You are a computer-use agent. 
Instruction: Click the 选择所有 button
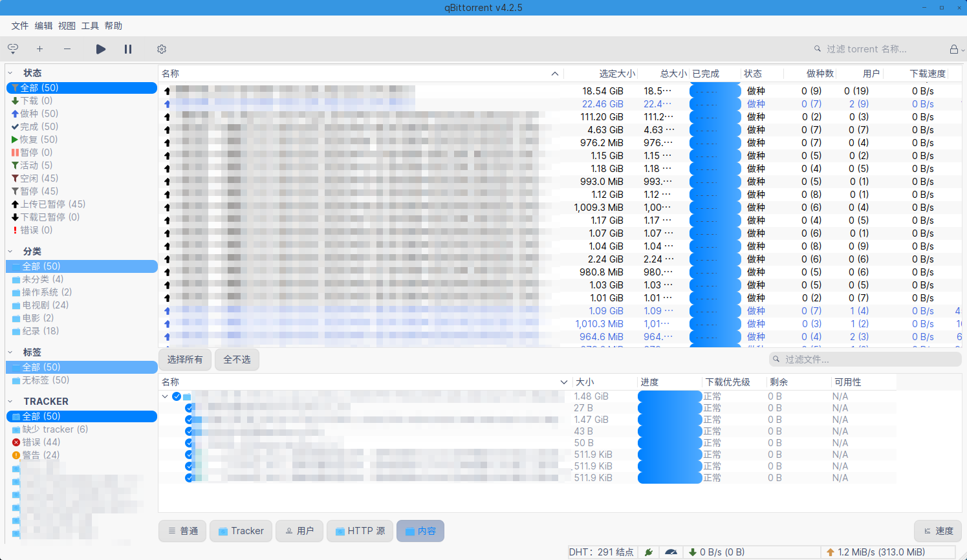click(185, 360)
